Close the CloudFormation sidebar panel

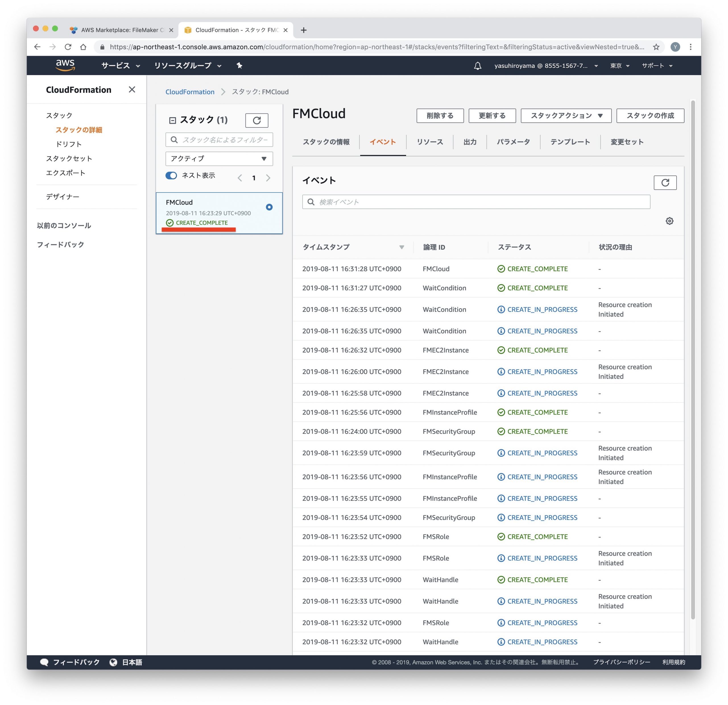[132, 90]
